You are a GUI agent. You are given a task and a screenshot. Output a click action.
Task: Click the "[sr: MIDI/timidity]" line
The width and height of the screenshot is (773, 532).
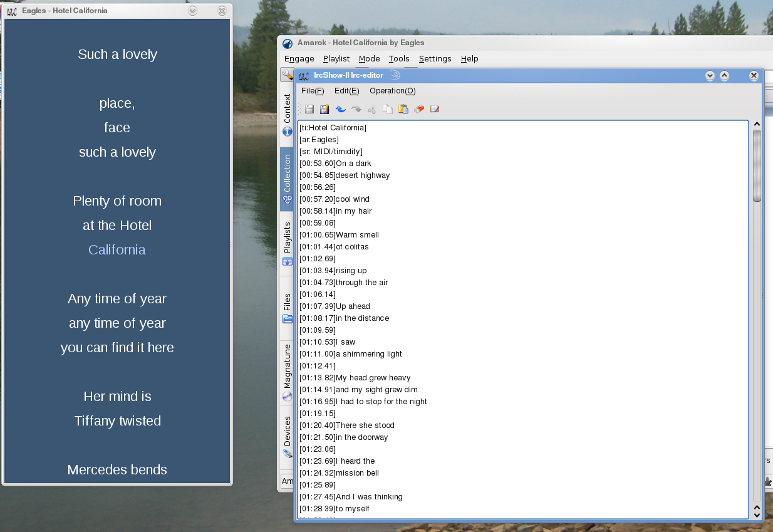click(x=331, y=152)
